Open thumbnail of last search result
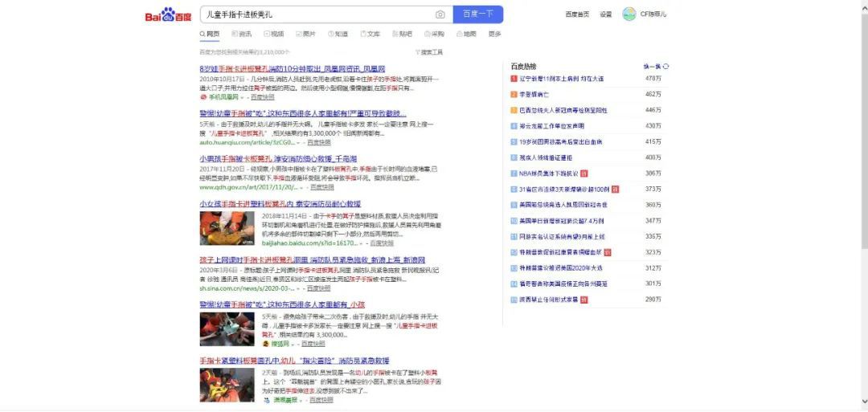The width and height of the screenshot is (868, 412). tap(227, 385)
